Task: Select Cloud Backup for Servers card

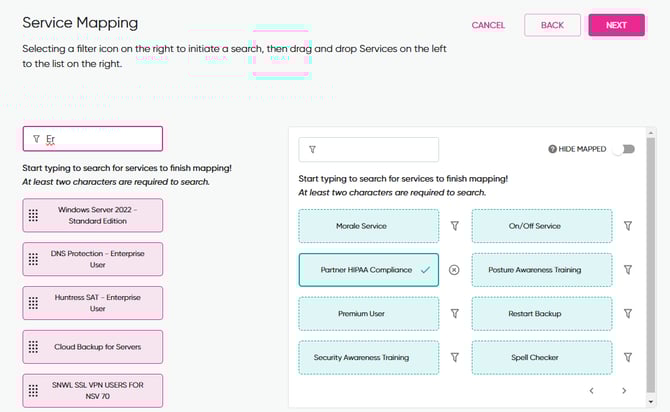Action: 93,347
